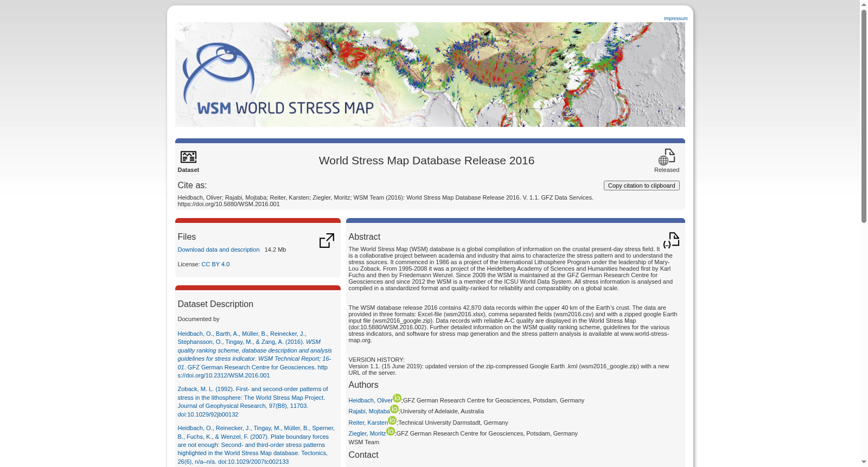868x467 pixels.
Task: Click the Abstract heading
Action: click(364, 237)
